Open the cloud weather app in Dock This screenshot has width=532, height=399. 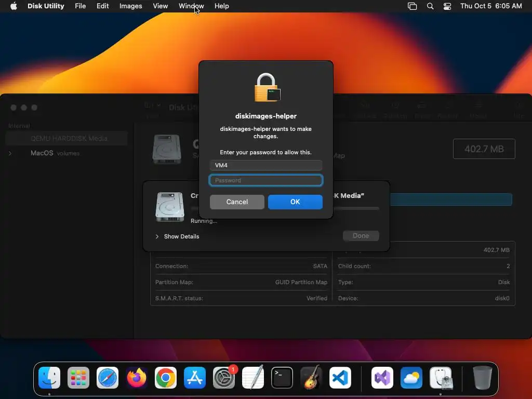point(411,378)
